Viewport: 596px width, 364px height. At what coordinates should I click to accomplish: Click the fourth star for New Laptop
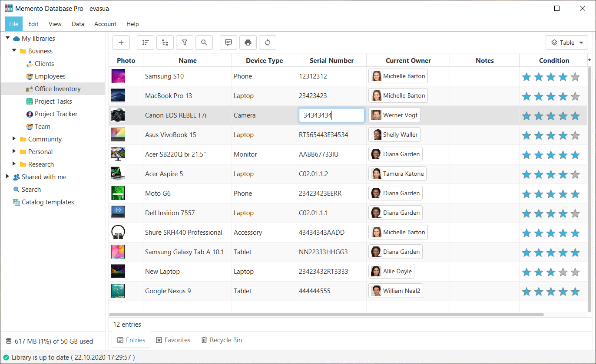[x=563, y=272]
